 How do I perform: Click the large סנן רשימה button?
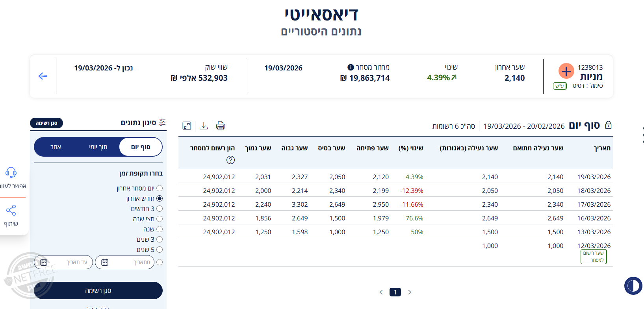click(x=98, y=290)
